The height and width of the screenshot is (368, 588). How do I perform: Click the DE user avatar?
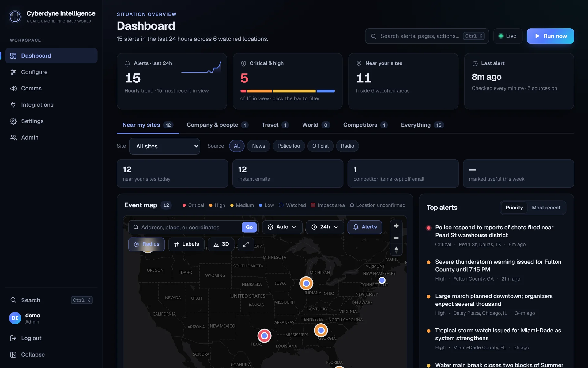tap(15, 318)
